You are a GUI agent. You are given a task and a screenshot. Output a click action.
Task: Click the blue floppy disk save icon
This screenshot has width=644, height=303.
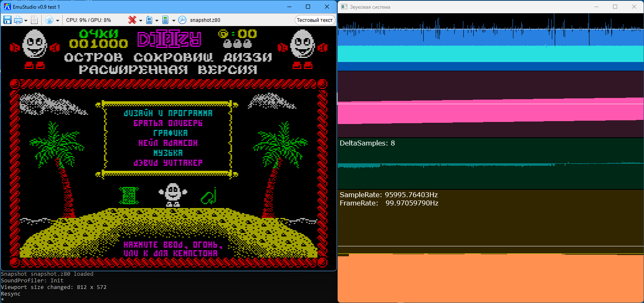[7, 20]
